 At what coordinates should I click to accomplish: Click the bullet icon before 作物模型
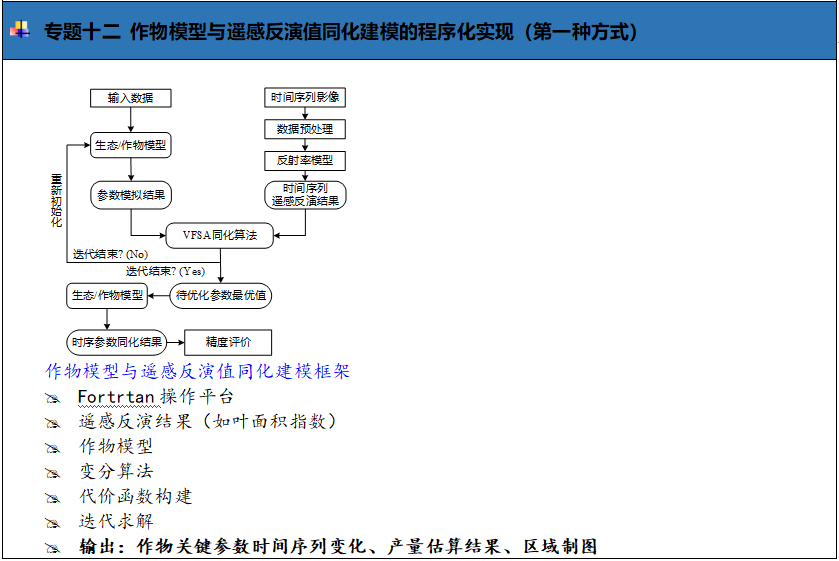52,448
